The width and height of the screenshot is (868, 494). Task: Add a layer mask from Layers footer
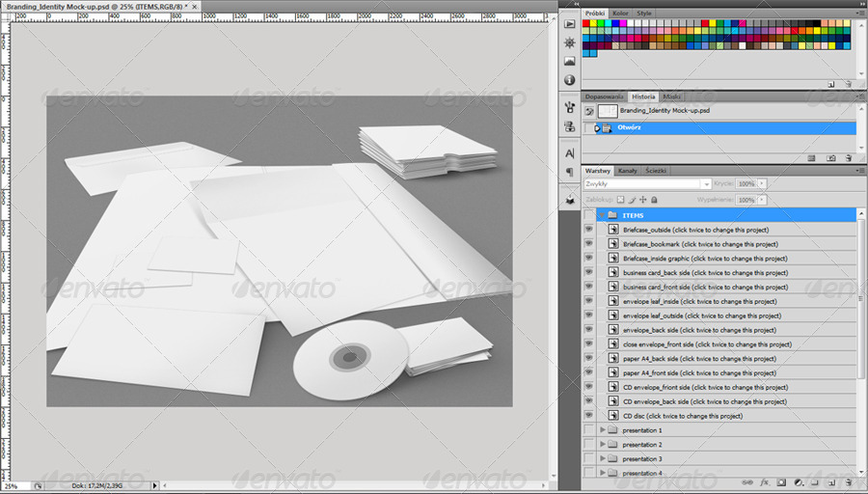780,481
